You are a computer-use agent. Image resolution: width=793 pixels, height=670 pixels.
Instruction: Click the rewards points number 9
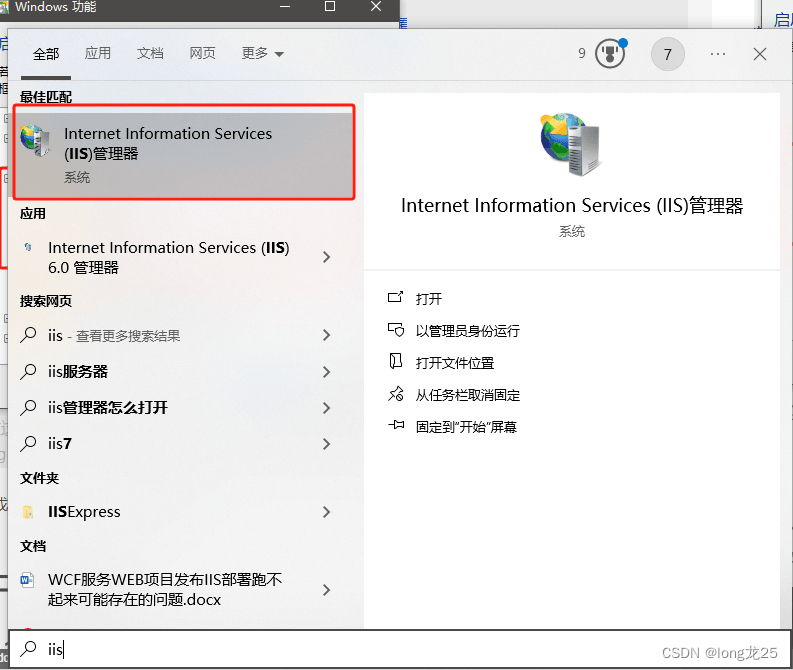click(x=582, y=53)
